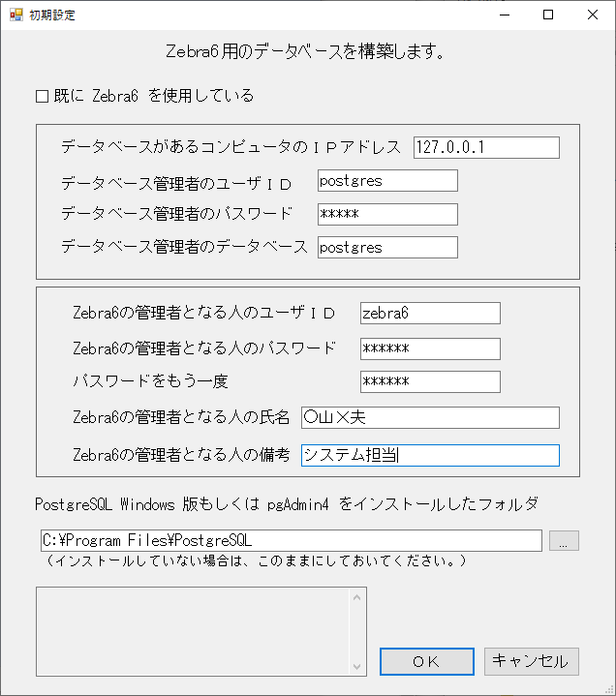Viewport: 616px width, 696px height.
Task: Click the label パスワードをもう一度
Action: click(x=150, y=381)
